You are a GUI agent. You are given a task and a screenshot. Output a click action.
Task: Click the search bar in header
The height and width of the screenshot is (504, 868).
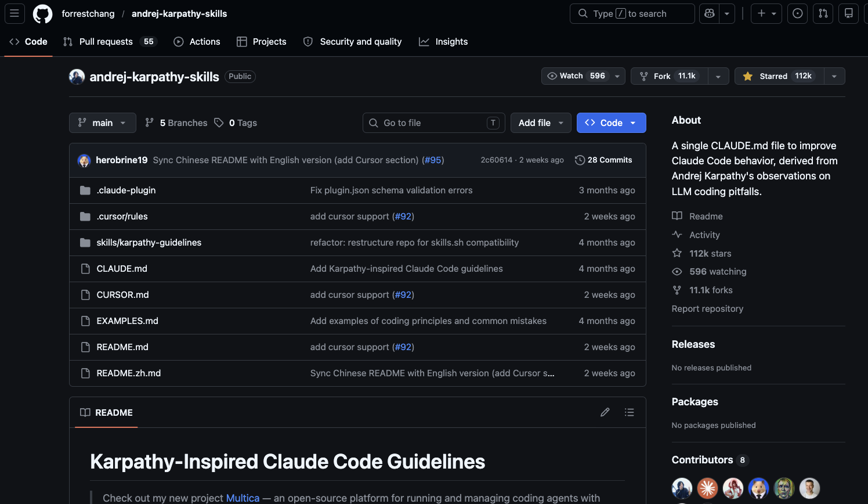tap(632, 13)
